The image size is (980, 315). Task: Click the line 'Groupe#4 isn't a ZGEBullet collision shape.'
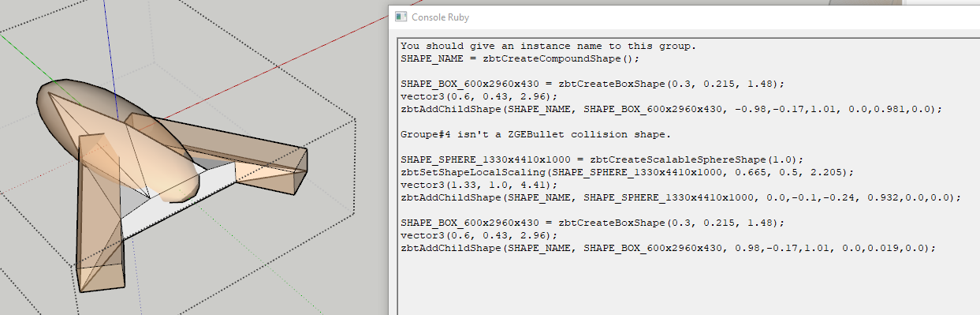coord(535,133)
